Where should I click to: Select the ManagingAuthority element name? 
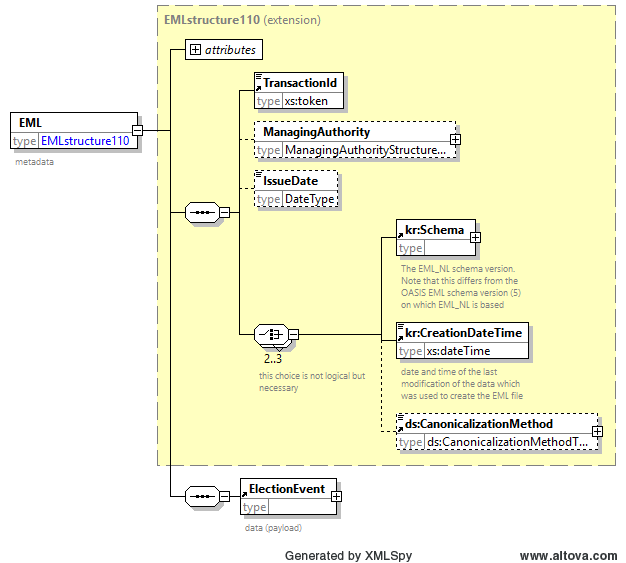click(317, 132)
